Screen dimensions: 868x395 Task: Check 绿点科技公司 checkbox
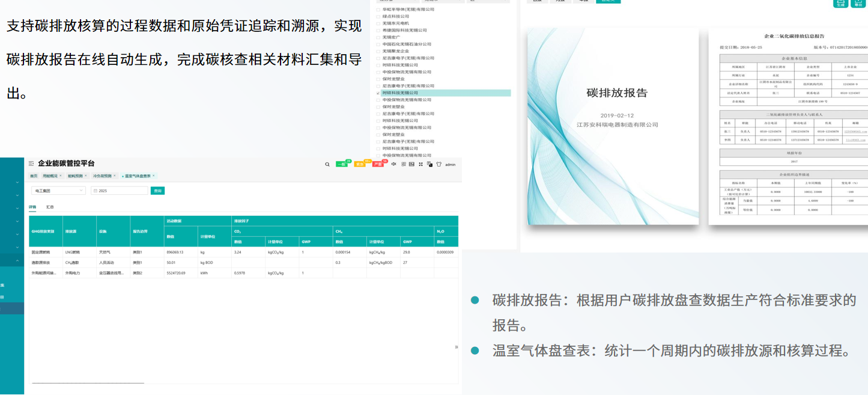click(378, 16)
